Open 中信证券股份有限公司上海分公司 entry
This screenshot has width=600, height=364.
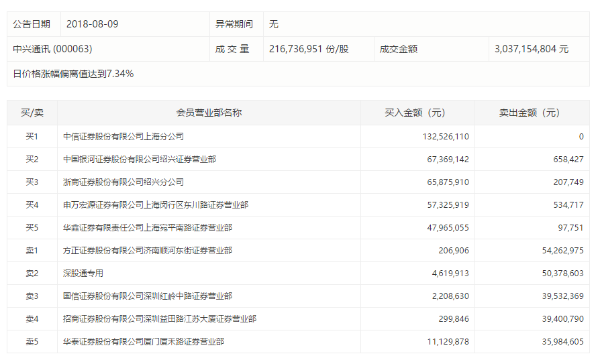tap(123, 137)
